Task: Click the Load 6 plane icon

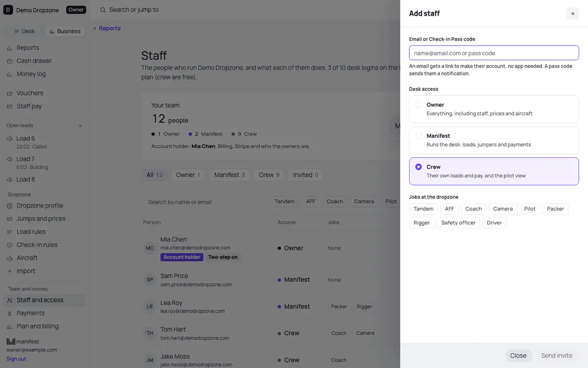Action: (9, 139)
